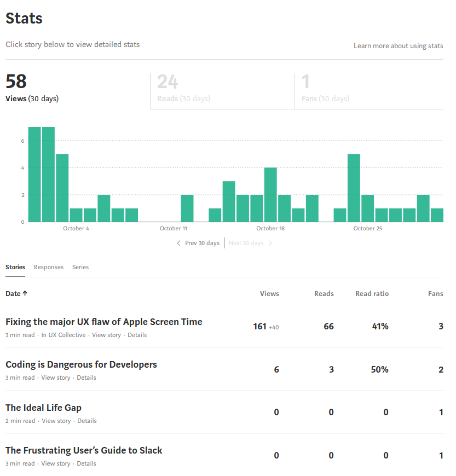
Task: Open Learn more about using stats link
Action: click(x=399, y=46)
